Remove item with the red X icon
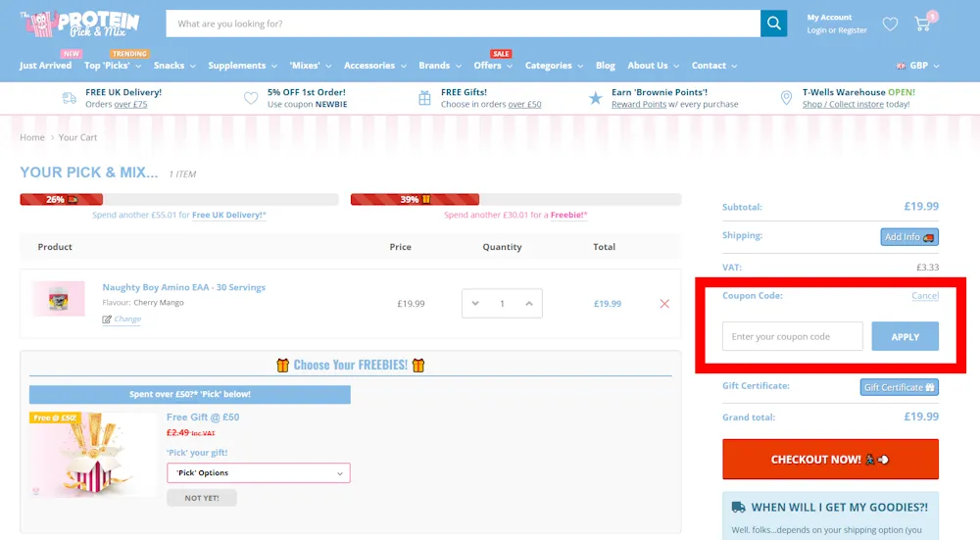Viewport: 980px width, 540px height. point(664,304)
